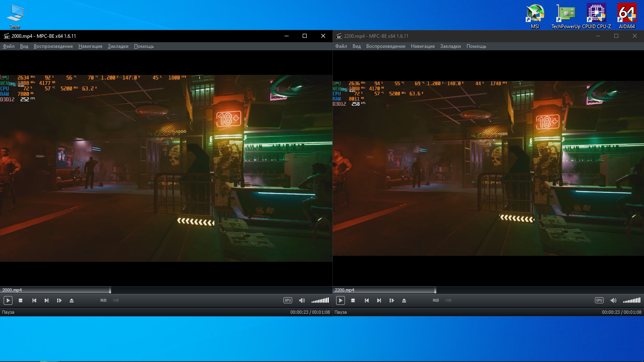Open SUB subtitle selector in right player
This screenshot has width=644, height=362.
pos(448,300)
